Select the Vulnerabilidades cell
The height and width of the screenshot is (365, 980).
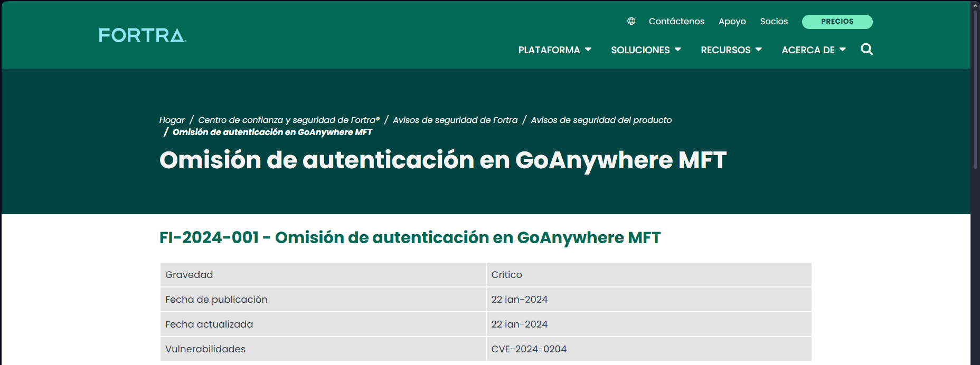pos(323,349)
